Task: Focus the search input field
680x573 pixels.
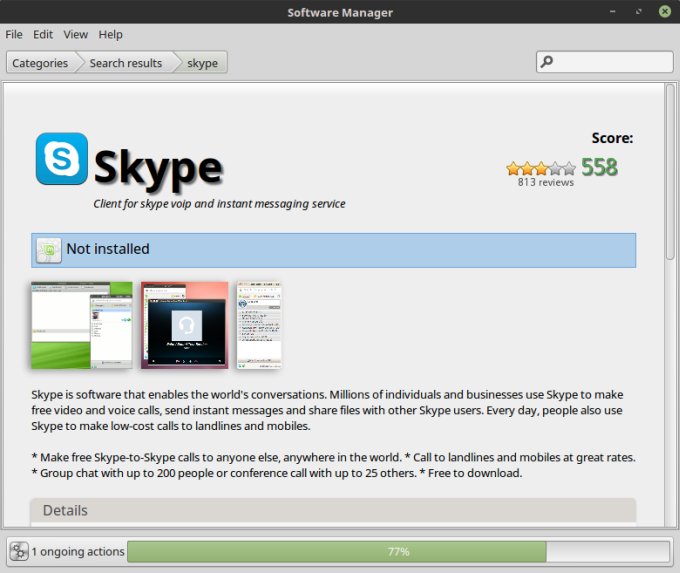Action: pyautogui.click(x=605, y=62)
